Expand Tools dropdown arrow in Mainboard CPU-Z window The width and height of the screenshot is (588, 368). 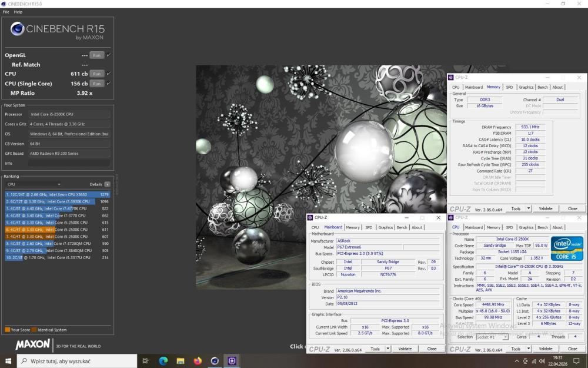[x=388, y=349]
